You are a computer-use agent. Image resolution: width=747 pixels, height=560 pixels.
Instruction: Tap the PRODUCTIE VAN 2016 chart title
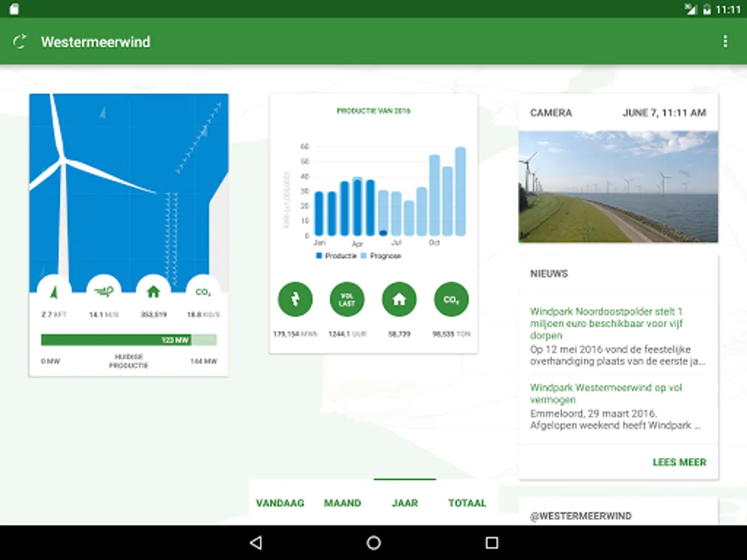pyautogui.click(x=374, y=111)
